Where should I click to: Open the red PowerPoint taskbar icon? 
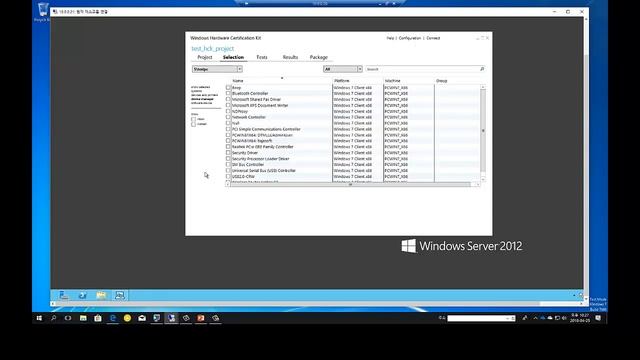point(201,318)
